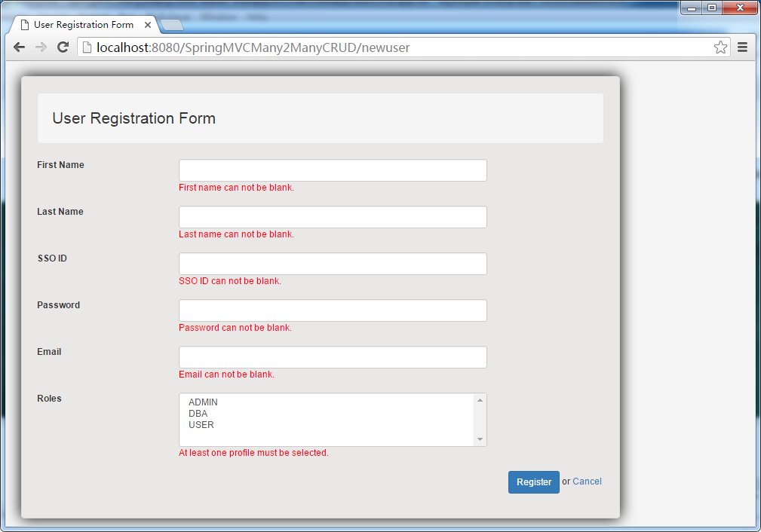Click into the SSO ID field
This screenshot has width=761, height=532.
(333, 263)
